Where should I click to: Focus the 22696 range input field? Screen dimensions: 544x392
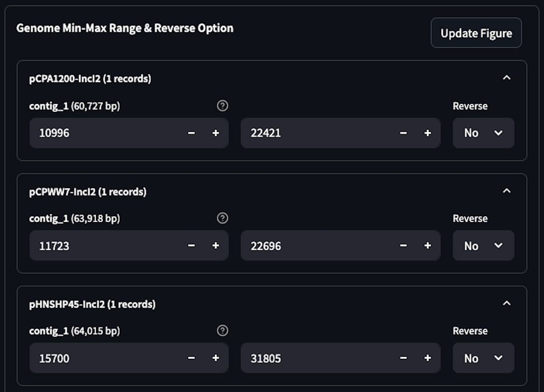pyautogui.click(x=316, y=246)
